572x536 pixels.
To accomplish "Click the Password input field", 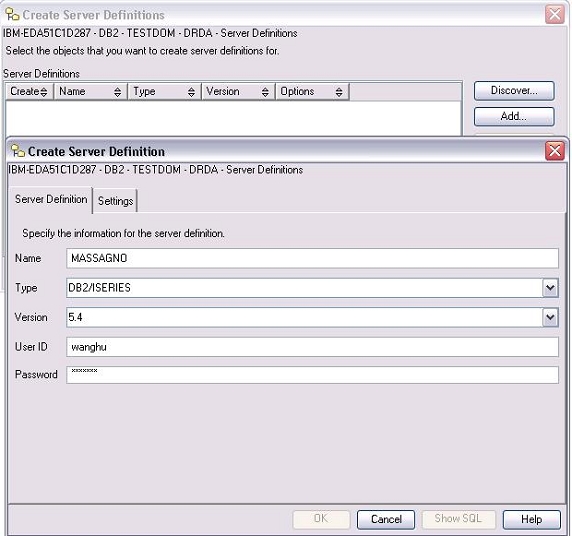I will point(312,375).
